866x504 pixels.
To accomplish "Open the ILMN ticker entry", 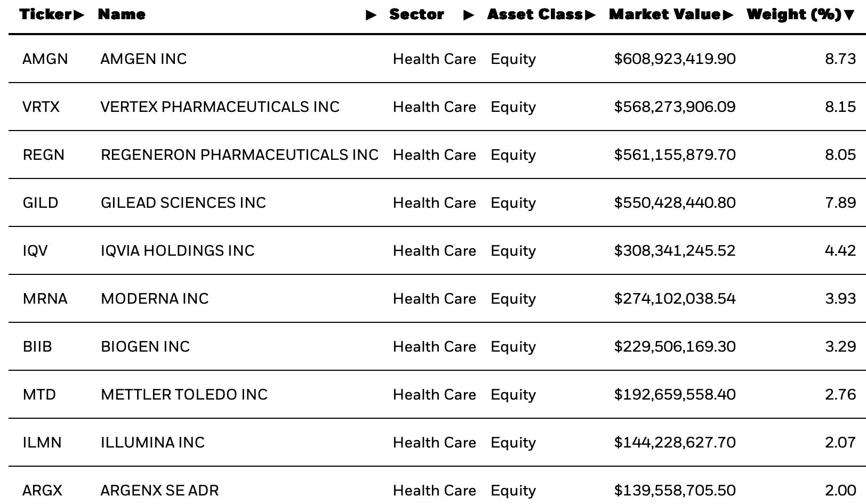I will [42, 442].
